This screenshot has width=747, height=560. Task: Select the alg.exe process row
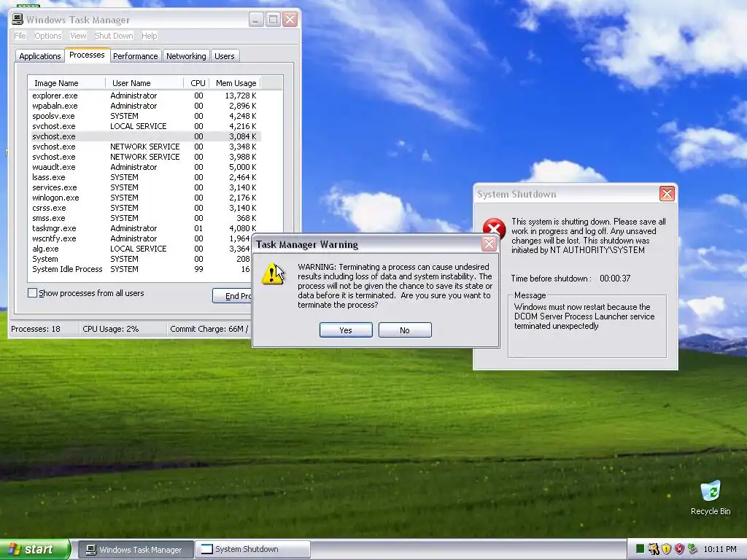click(139, 249)
